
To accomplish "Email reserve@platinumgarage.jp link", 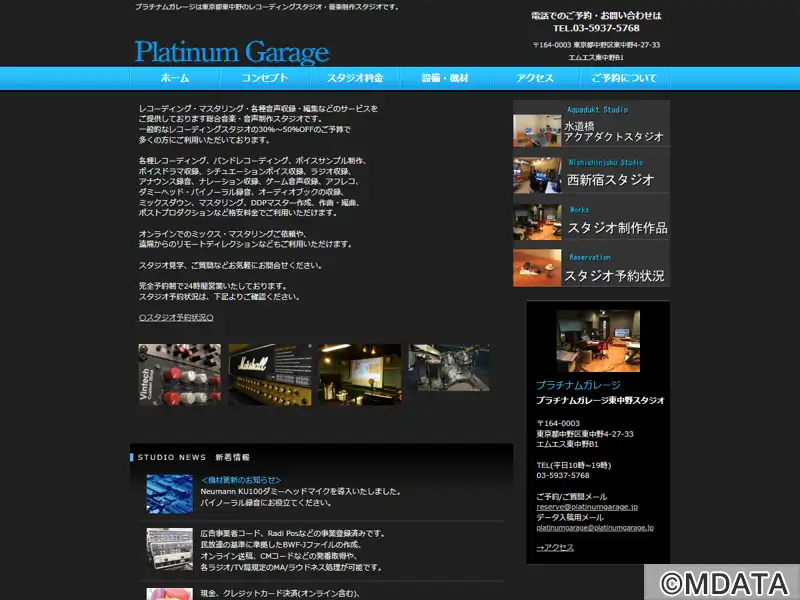I will pyautogui.click(x=587, y=507).
